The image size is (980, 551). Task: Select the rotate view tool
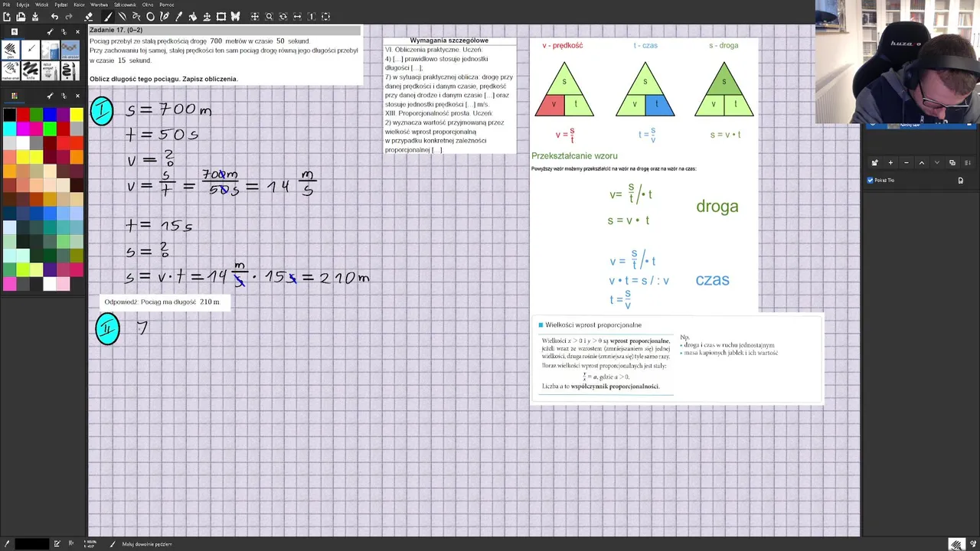coord(283,17)
